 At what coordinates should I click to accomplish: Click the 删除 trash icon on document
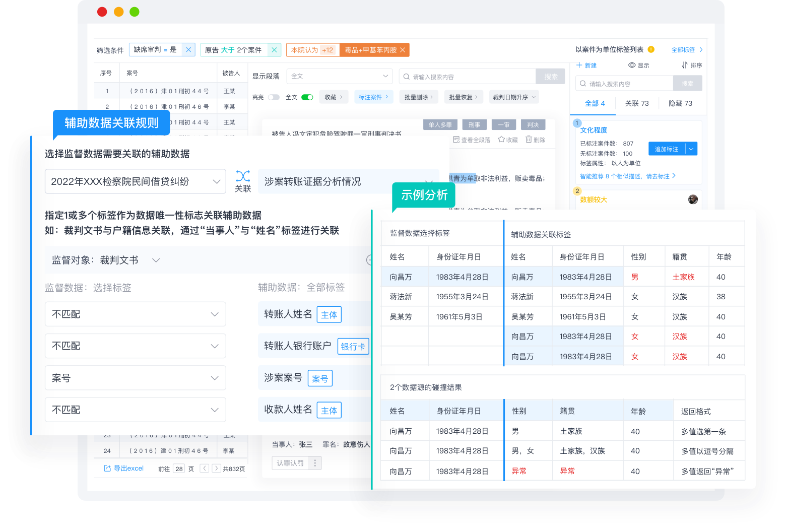coord(529,140)
